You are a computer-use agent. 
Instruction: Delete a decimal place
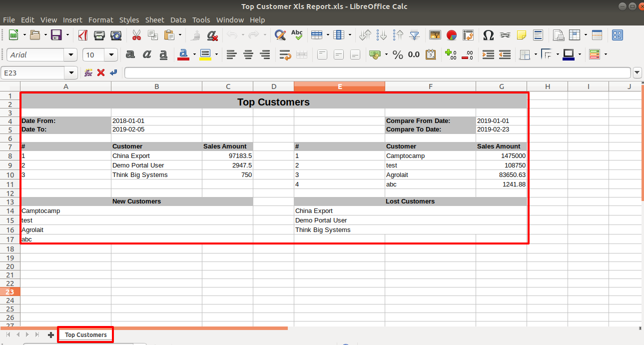tap(468, 54)
